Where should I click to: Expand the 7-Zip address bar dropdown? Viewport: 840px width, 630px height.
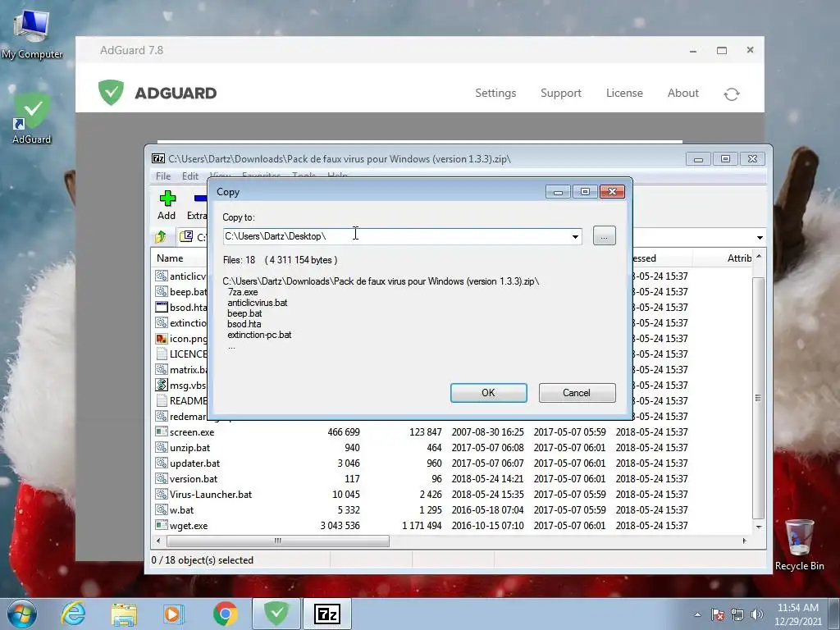760,237
